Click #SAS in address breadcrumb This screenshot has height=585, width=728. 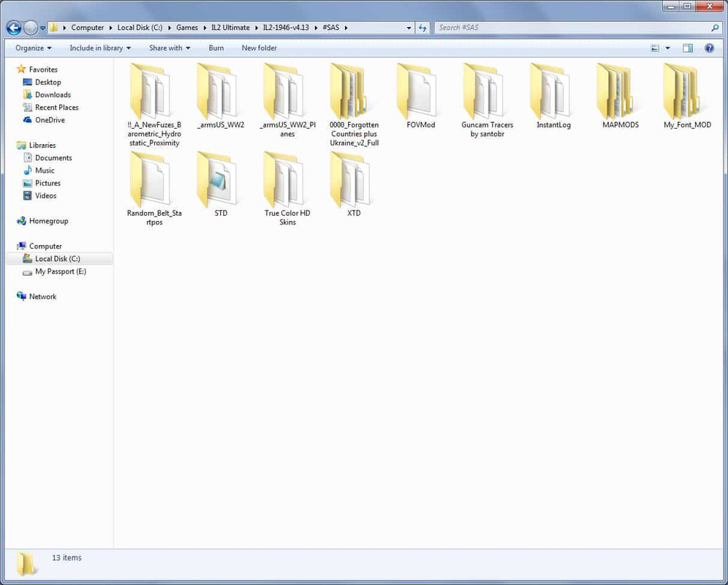pyautogui.click(x=331, y=28)
